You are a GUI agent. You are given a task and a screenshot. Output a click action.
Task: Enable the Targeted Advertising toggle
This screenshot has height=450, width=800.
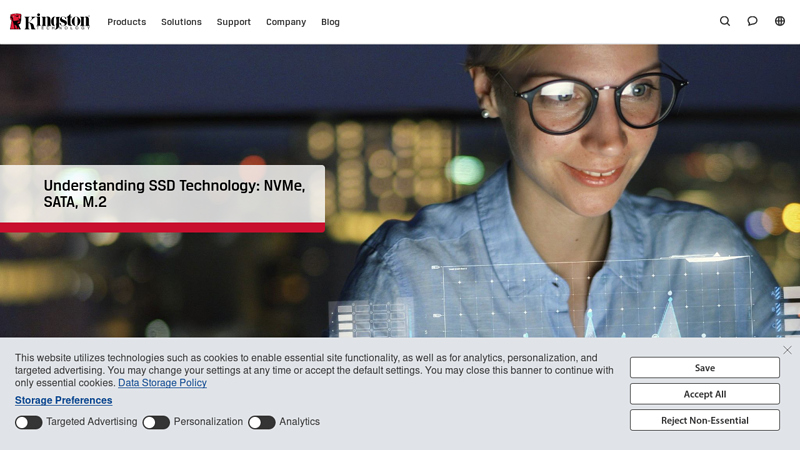[x=29, y=422]
